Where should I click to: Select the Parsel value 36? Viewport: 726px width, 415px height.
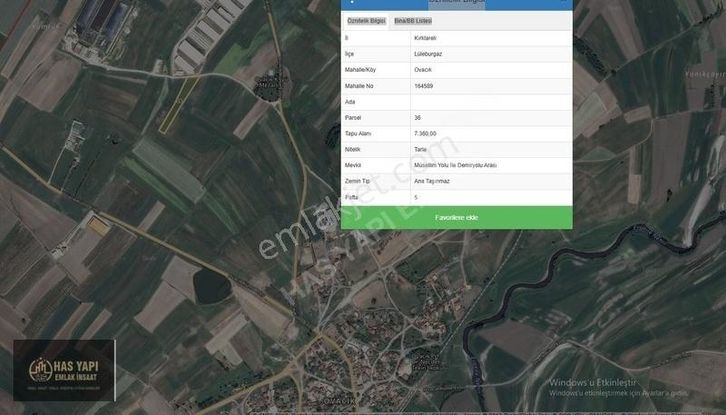[x=417, y=118]
